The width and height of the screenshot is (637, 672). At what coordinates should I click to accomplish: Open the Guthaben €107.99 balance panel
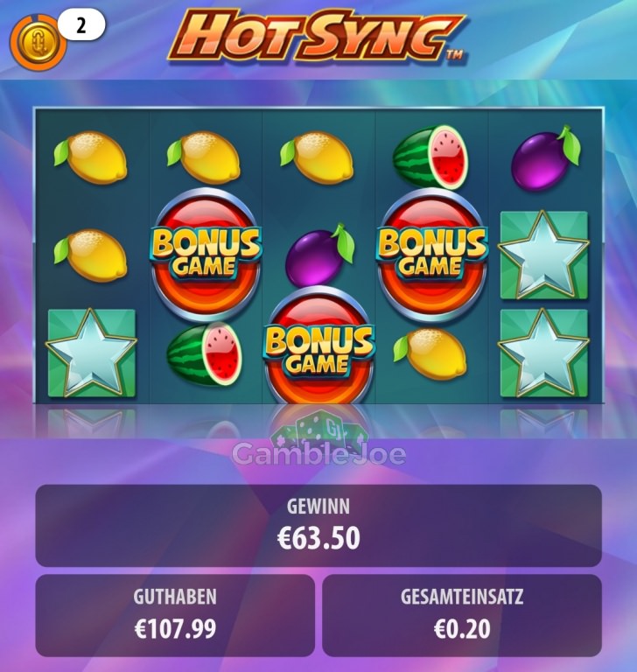[x=175, y=615]
